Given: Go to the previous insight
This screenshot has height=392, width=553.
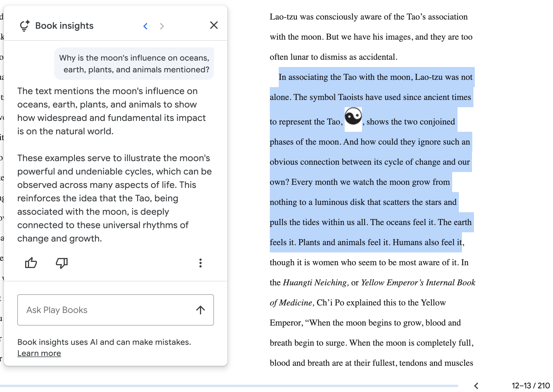Looking at the screenshot, I should 145,26.
